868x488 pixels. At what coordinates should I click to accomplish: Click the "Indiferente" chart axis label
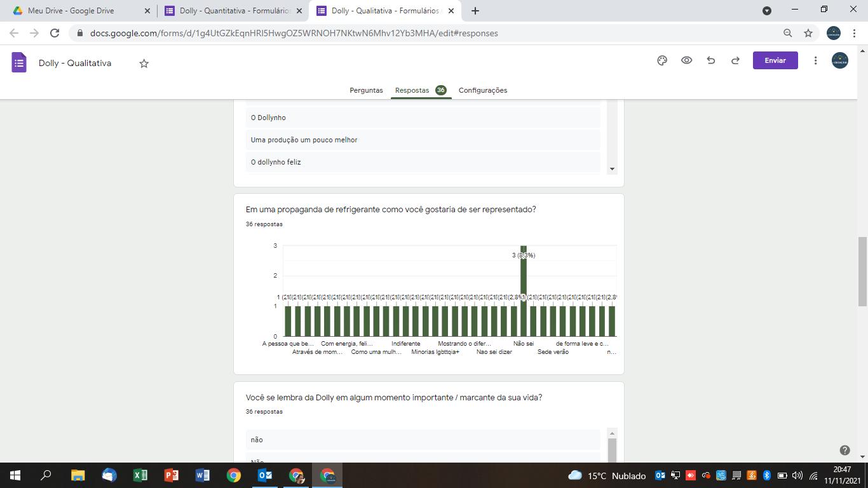(x=405, y=344)
